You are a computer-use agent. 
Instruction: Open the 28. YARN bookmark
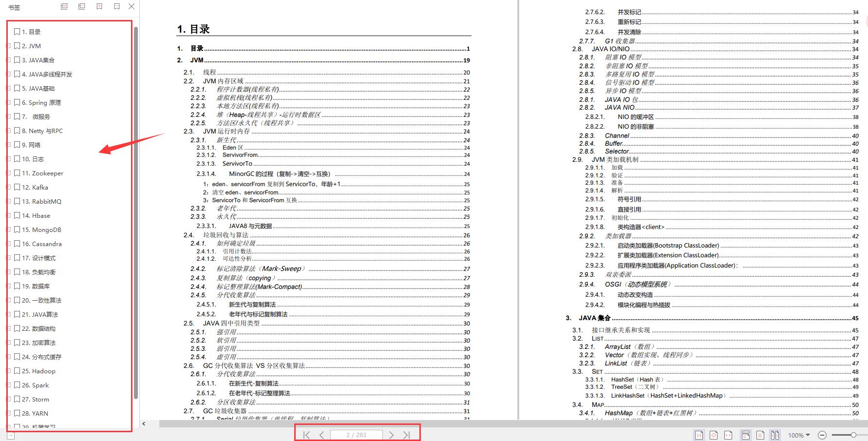tap(31, 413)
